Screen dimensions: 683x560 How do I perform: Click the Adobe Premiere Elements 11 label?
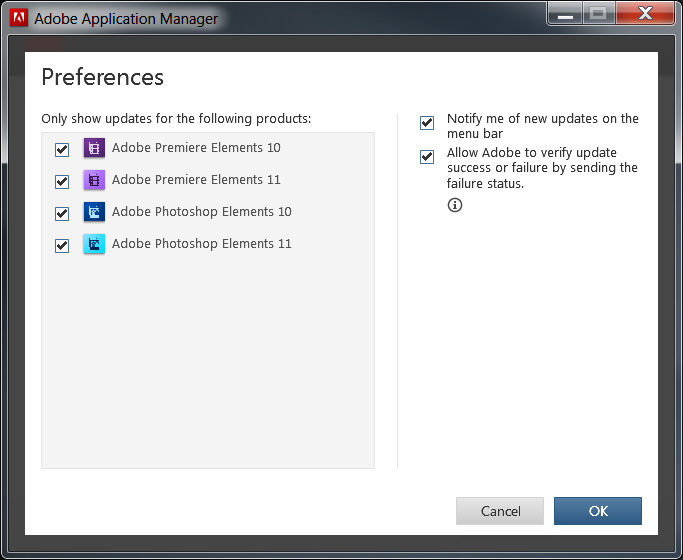pyautogui.click(x=196, y=179)
